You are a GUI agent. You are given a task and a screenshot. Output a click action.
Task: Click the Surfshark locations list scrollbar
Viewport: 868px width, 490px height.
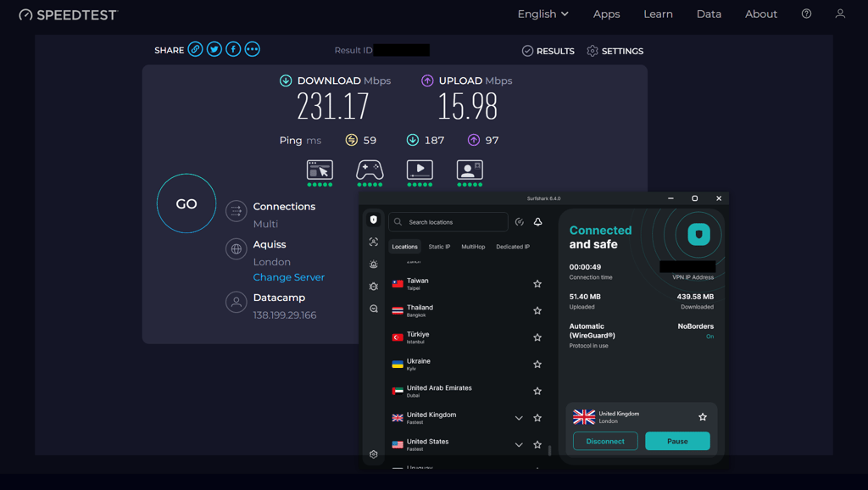549,450
